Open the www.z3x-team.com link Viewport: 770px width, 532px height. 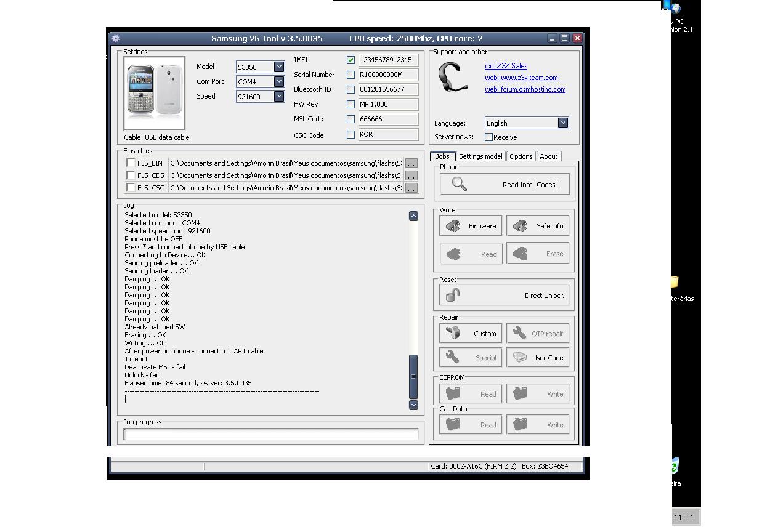click(x=521, y=78)
